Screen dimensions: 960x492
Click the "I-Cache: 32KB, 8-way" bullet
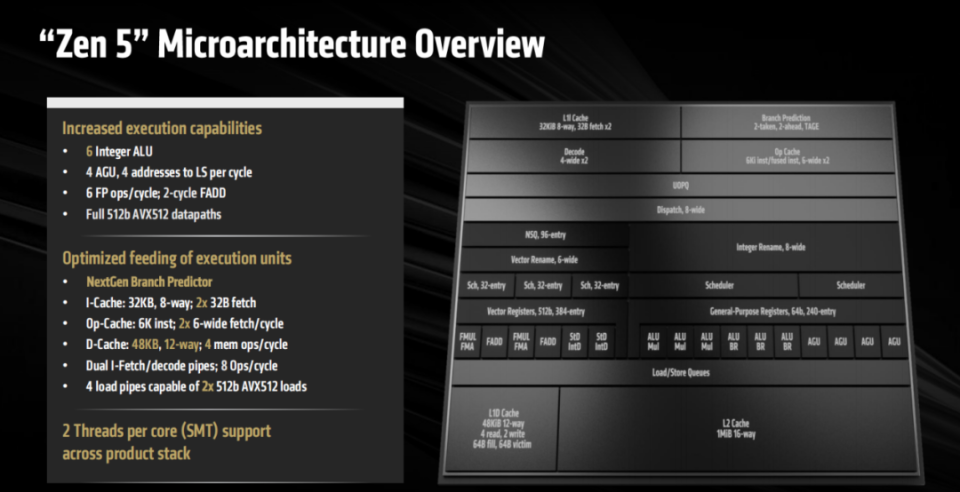pyautogui.click(x=171, y=302)
